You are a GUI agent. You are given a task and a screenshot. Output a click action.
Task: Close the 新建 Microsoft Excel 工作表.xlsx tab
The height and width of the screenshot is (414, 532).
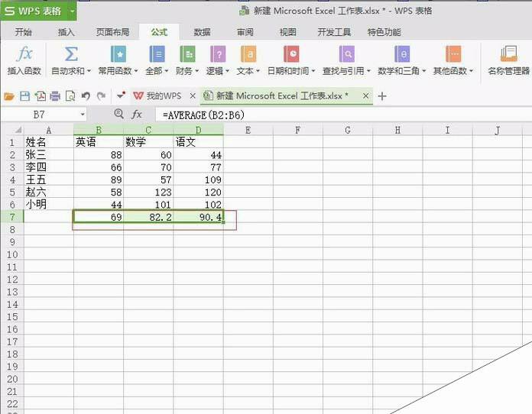coord(365,96)
